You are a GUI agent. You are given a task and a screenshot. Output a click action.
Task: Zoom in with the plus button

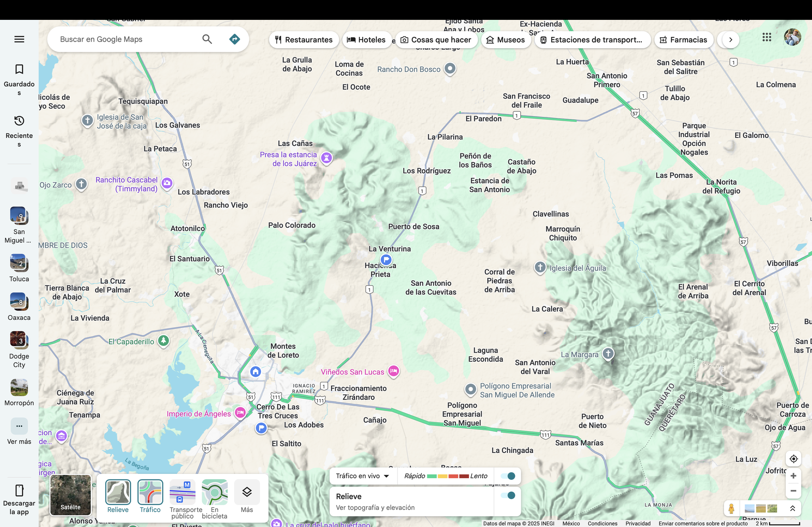click(793, 476)
